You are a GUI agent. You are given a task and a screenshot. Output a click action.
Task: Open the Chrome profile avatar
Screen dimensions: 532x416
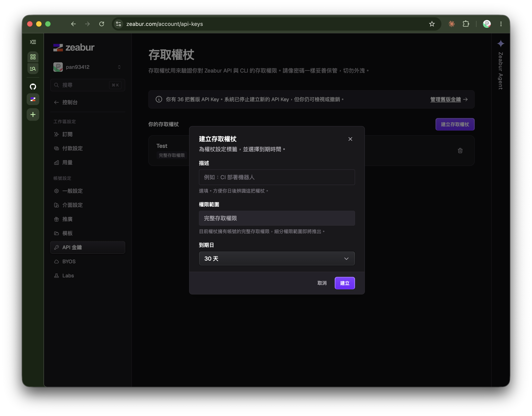coord(487,24)
